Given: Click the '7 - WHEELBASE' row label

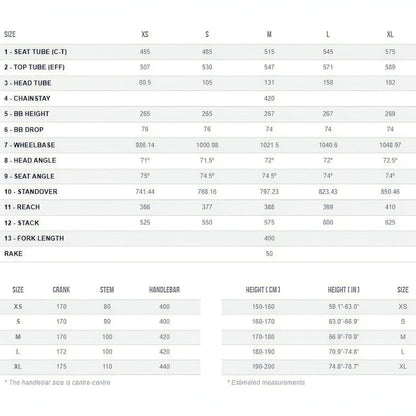Looking at the screenshot, I should point(29,145).
